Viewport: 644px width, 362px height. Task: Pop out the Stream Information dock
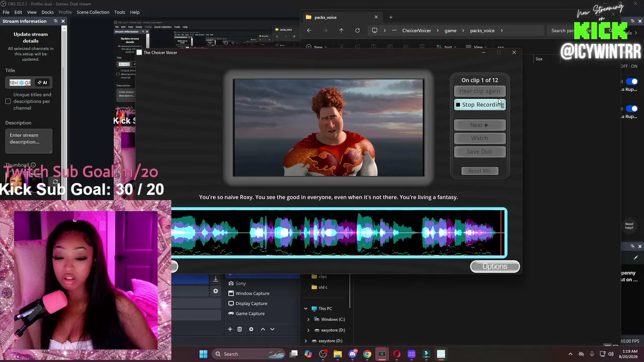55,21
